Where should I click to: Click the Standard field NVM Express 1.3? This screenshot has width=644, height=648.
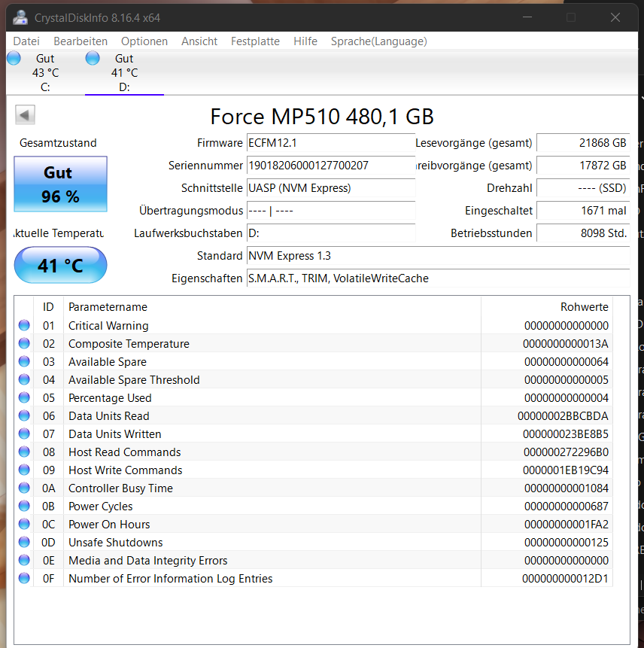(x=439, y=256)
